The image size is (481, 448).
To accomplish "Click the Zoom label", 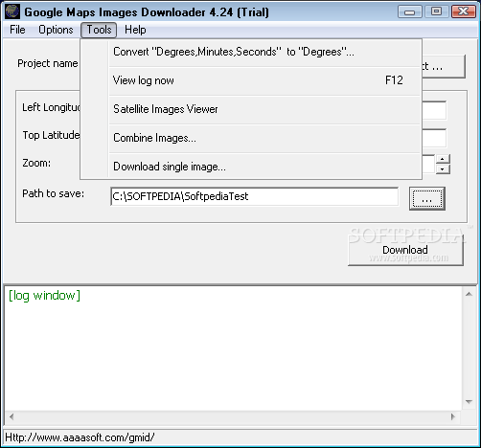I will click(x=36, y=163).
